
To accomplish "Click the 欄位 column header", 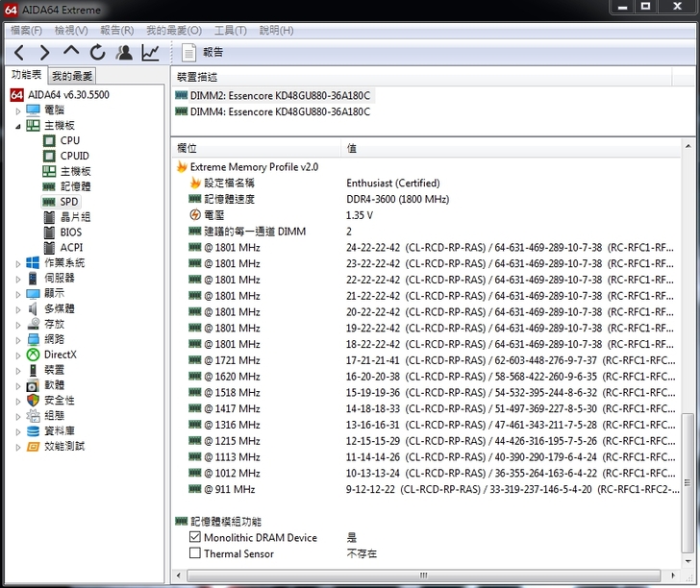I will click(x=257, y=148).
